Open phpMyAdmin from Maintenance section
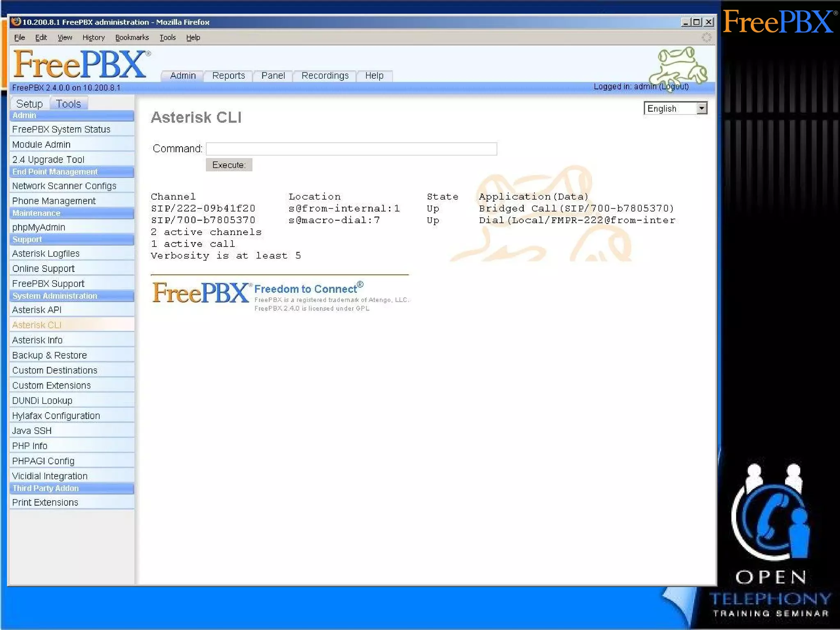The width and height of the screenshot is (840, 630). pos(39,227)
